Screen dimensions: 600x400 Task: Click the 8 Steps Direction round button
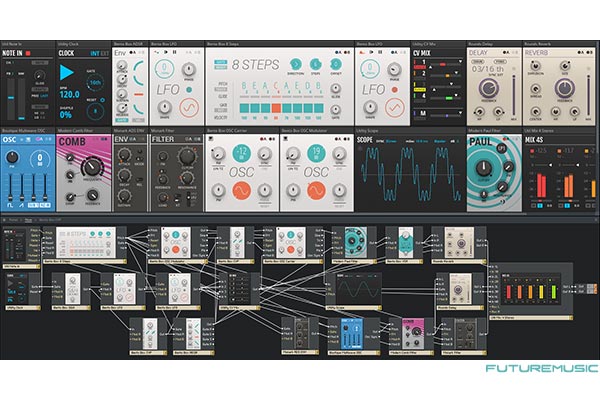click(x=295, y=64)
